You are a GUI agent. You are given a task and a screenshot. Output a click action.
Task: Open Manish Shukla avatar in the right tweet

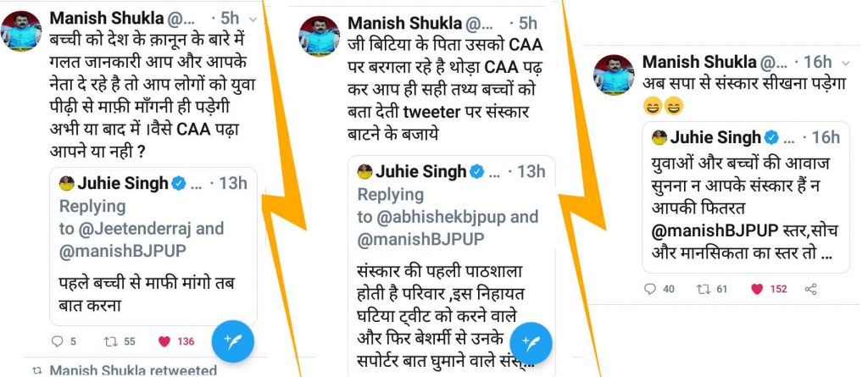(614, 75)
